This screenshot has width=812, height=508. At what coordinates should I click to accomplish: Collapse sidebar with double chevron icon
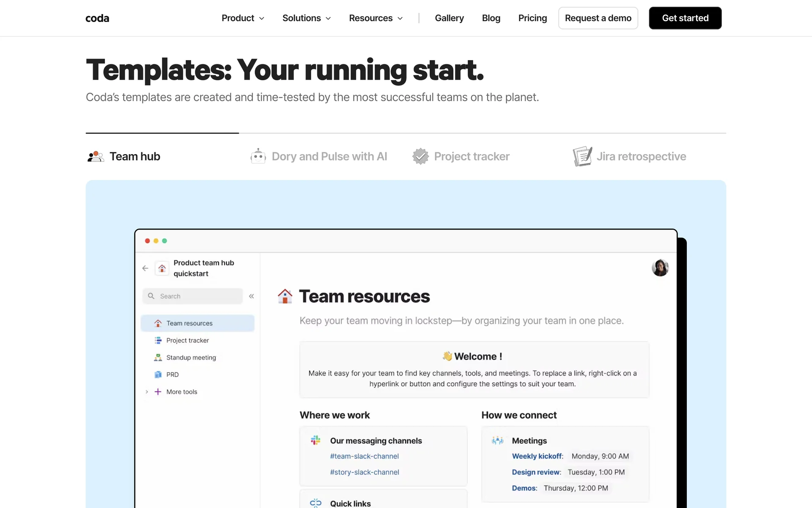252,296
